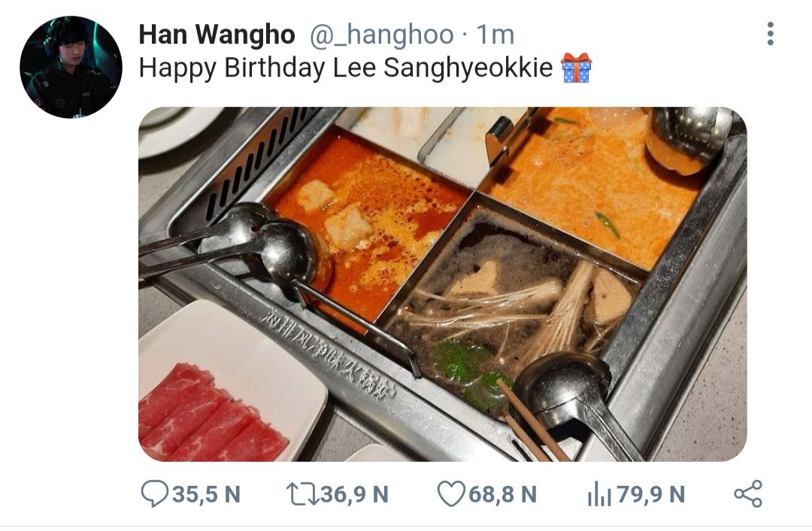This screenshot has height=531, width=812.
Task: Open the @_hanghoo handle link
Action: (382, 35)
